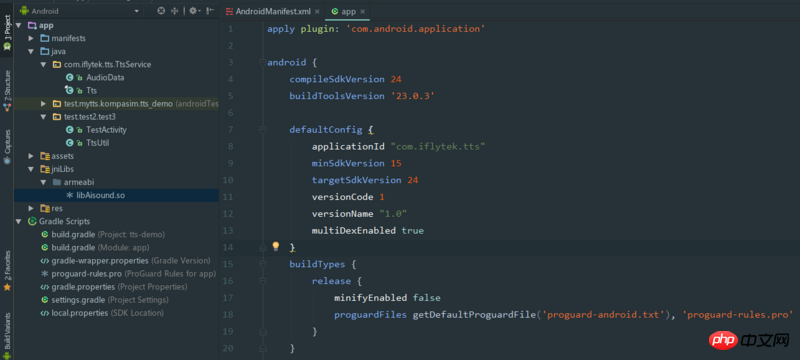Viewport: 800px width, 360px height.
Task: Open build.gradle (Project: tts-demo)
Action: point(108,235)
